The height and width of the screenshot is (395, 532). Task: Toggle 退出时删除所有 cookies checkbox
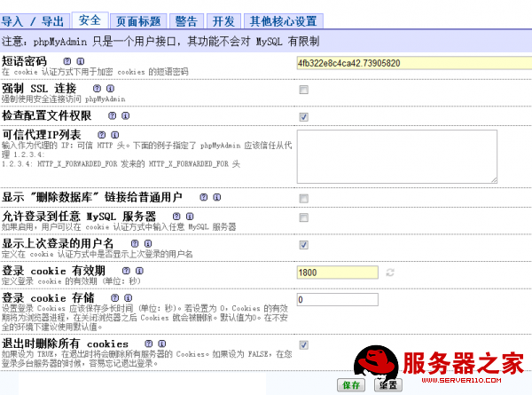pos(303,345)
